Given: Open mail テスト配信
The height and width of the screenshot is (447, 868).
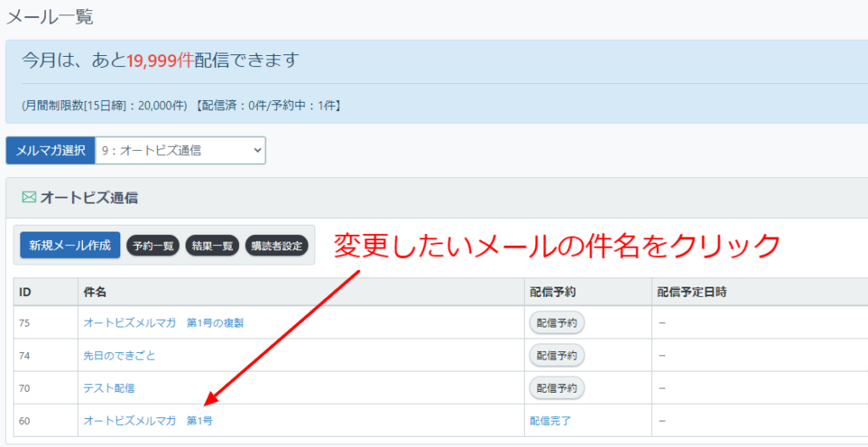Looking at the screenshot, I should (109, 388).
